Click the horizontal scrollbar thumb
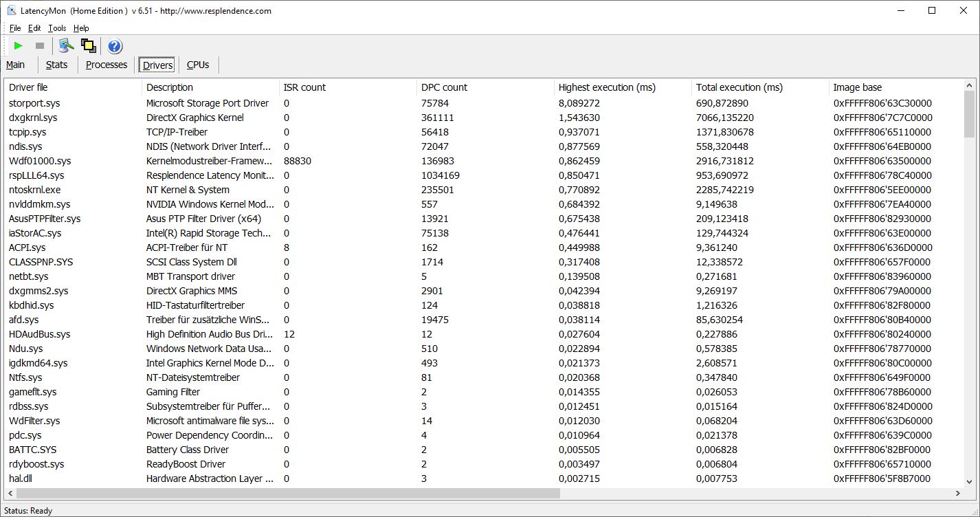Image resolution: width=980 pixels, height=517 pixels. pyautogui.click(x=288, y=493)
